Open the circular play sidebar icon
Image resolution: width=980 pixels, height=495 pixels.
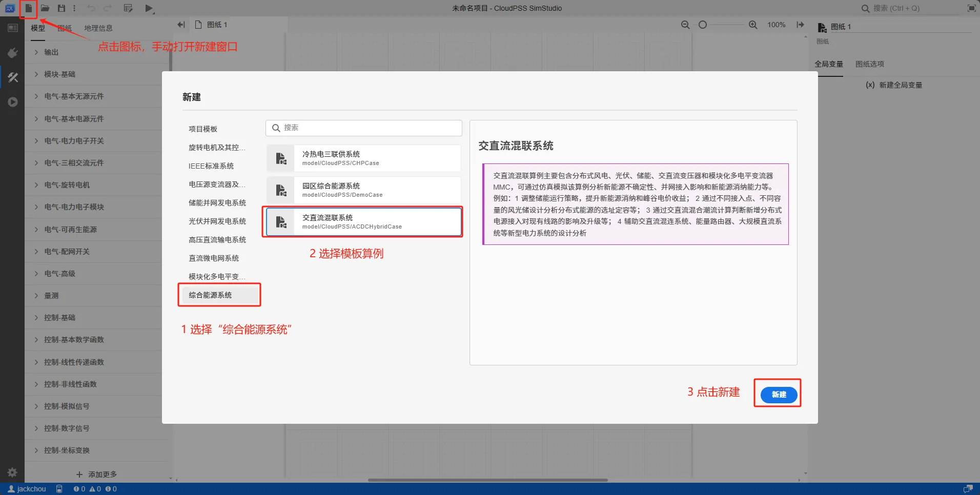[x=13, y=102]
